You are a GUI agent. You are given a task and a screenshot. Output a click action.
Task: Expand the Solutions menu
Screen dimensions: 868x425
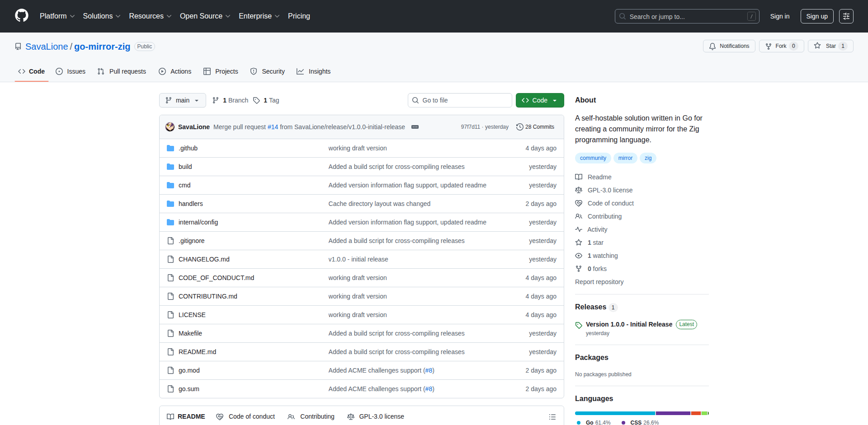pos(102,16)
